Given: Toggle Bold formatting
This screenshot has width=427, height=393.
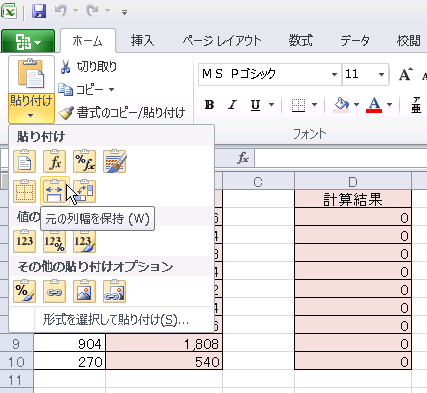Looking at the screenshot, I should 209,105.
